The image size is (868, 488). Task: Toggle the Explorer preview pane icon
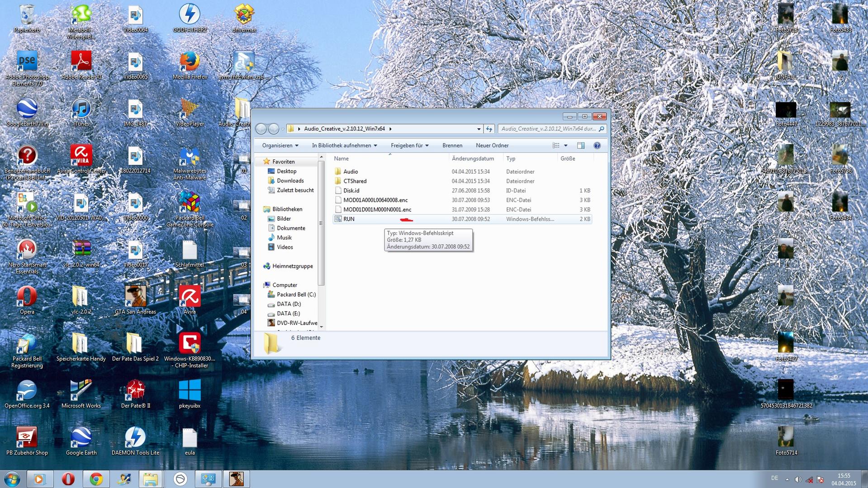coord(581,146)
